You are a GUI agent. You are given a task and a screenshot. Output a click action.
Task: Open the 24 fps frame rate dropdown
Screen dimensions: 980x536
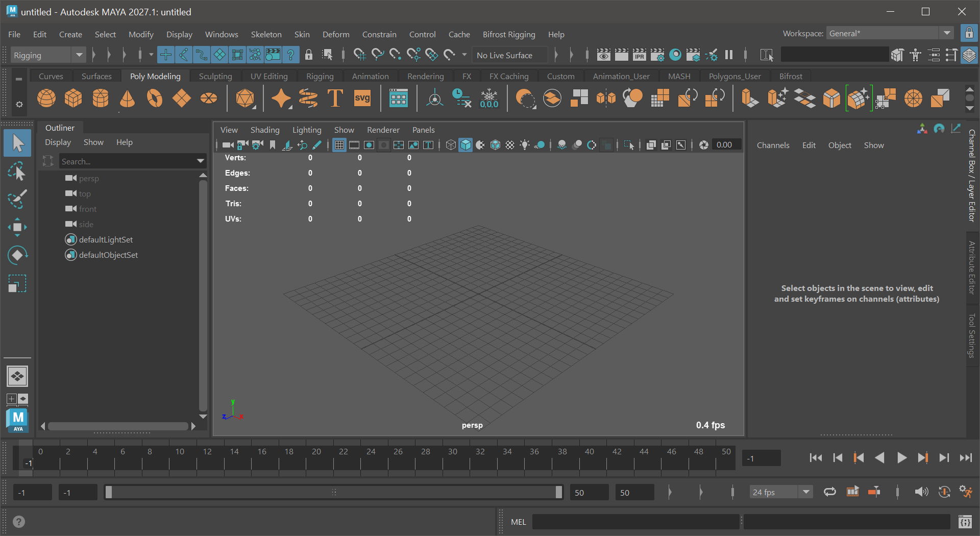pyautogui.click(x=806, y=492)
